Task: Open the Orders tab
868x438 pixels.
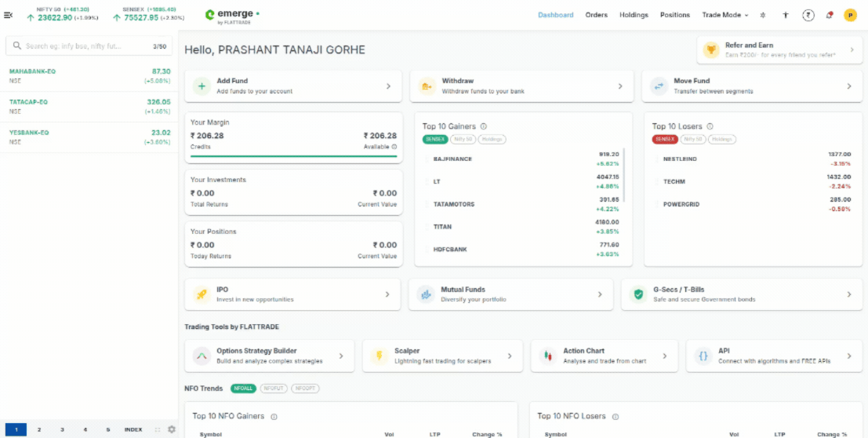Action: point(596,15)
